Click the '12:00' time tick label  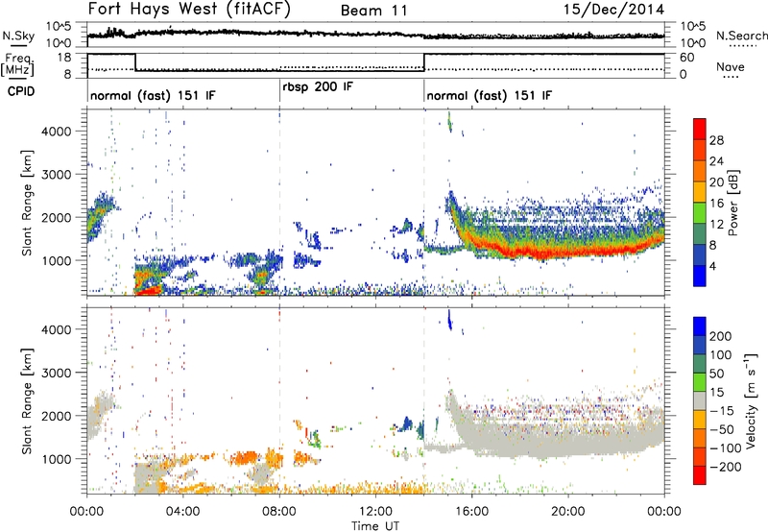click(375, 512)
